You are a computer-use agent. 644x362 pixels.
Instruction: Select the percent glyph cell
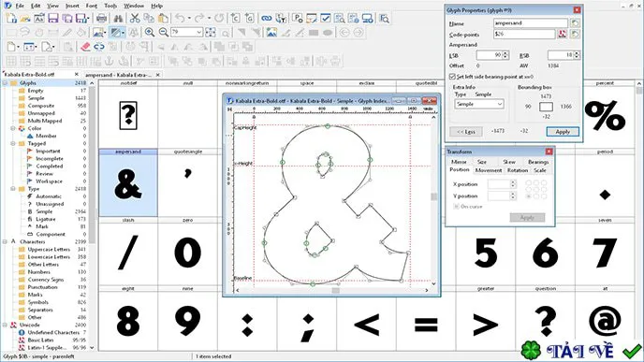[x=605, y=114]
